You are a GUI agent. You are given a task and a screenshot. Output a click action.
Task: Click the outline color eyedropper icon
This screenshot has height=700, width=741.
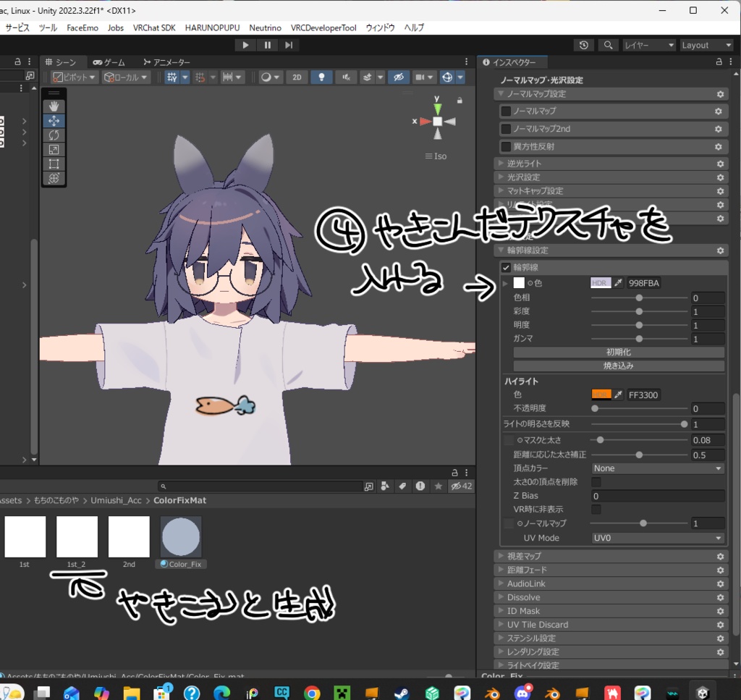click(618, 283)
